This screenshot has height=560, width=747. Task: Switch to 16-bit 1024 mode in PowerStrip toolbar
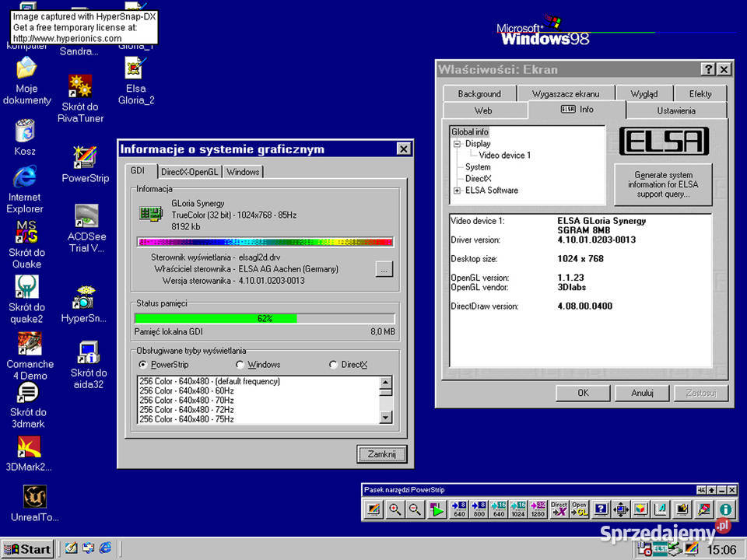pos(518,509)
